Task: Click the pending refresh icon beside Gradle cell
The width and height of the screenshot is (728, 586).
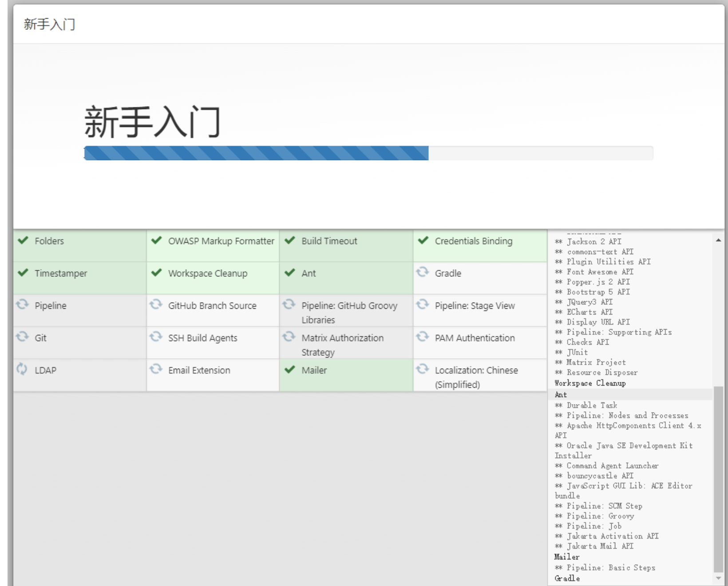Action: pyautogui.click(x=423, y=271)
